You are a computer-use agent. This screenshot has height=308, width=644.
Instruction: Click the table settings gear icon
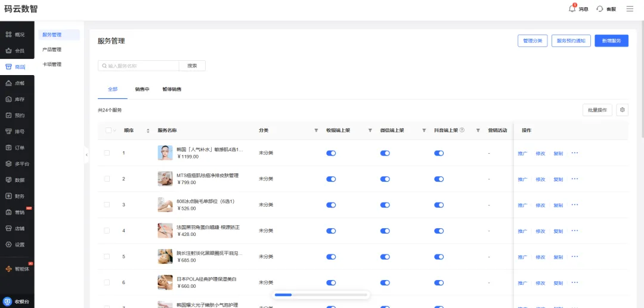click(x=622, y=110)
